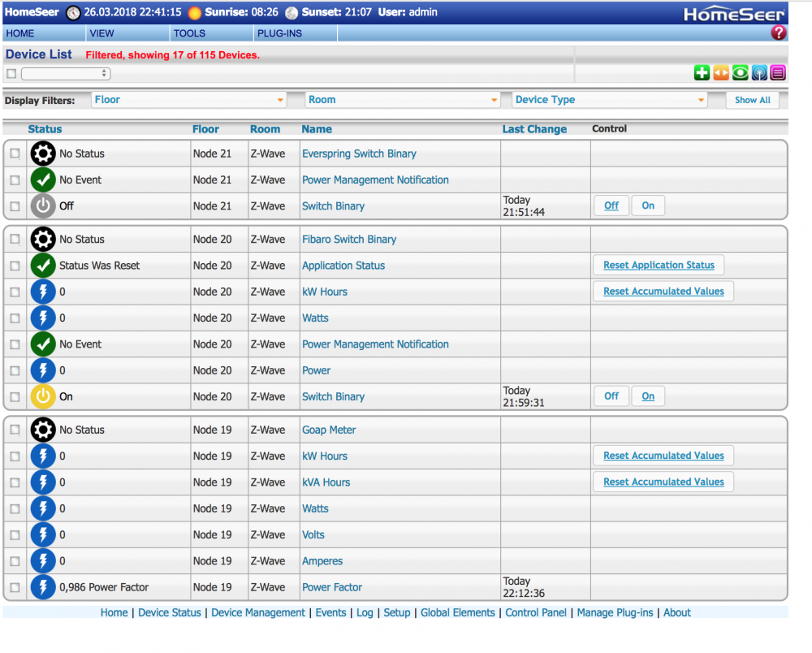Viewport: 812px width, 653px height.
Task: Expand the Floor display filter dropdown
Action: (x=188, y=100)
